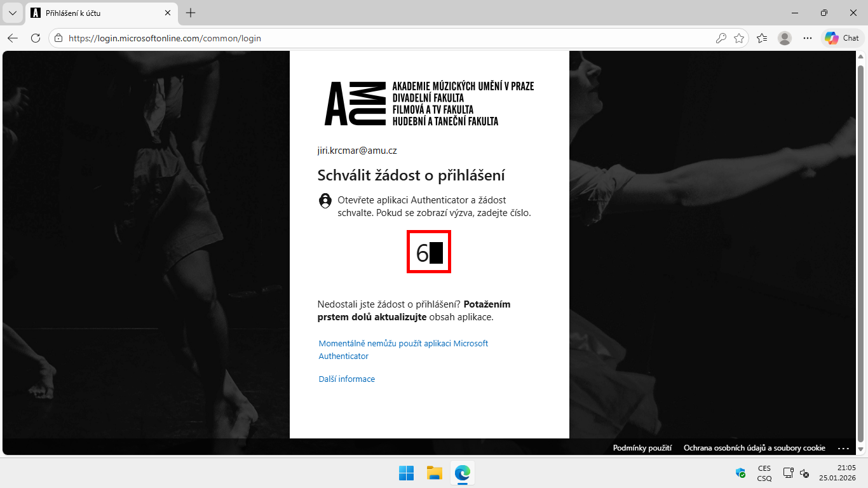Viewport: 868px width, 488px height.
Task: Select the Přihlášení k účtu tab
Action: 95,13
